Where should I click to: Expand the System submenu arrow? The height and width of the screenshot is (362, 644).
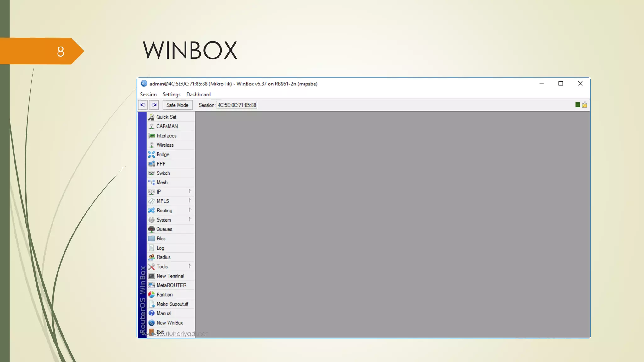tap(190, 219)
